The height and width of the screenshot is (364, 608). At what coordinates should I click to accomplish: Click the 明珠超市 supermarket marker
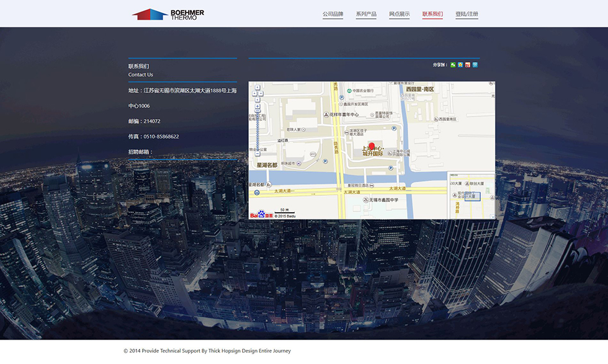coord(298,164)
